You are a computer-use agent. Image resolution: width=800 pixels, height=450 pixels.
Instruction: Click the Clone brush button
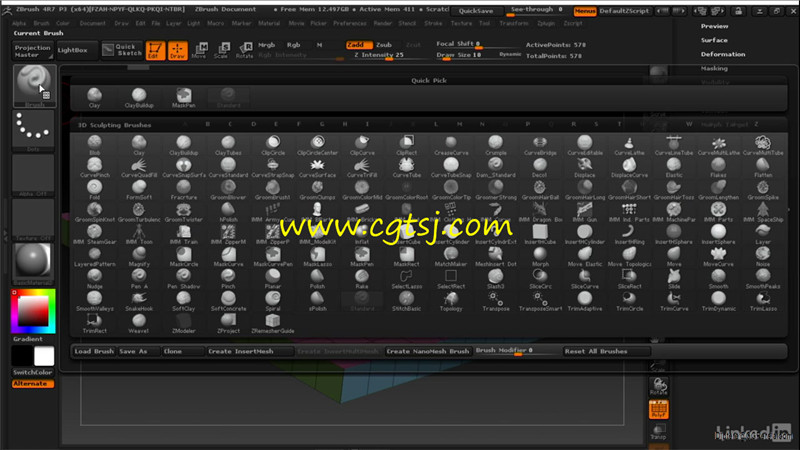click(x=183, y=352)
